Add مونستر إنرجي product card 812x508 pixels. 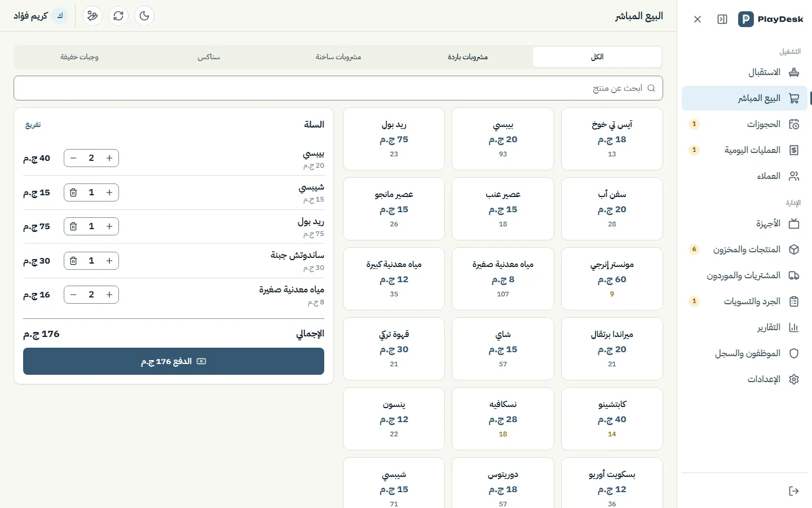(x=612, y=279)
